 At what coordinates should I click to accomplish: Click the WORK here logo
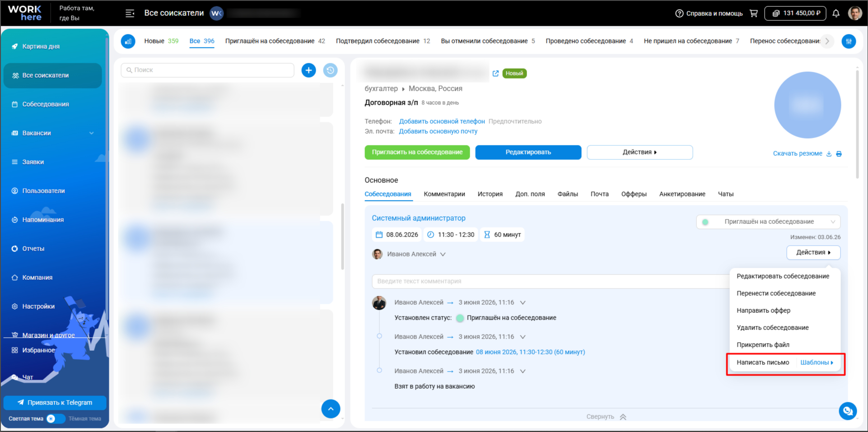pos(25,13)
